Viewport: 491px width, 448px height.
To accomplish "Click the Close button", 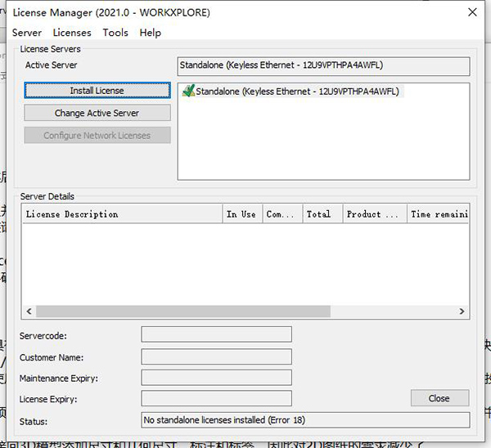I will (x=439, y=398).
